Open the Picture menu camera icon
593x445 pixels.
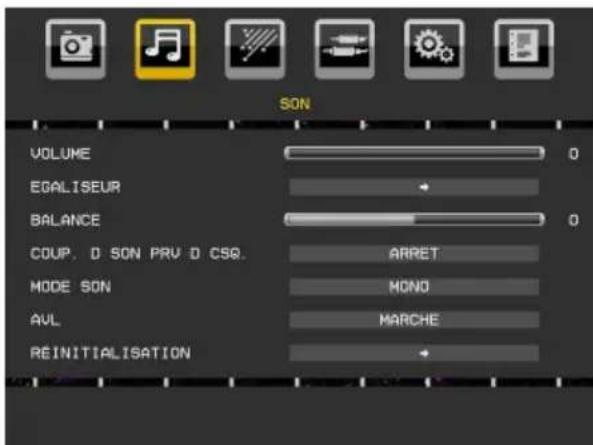76,49
